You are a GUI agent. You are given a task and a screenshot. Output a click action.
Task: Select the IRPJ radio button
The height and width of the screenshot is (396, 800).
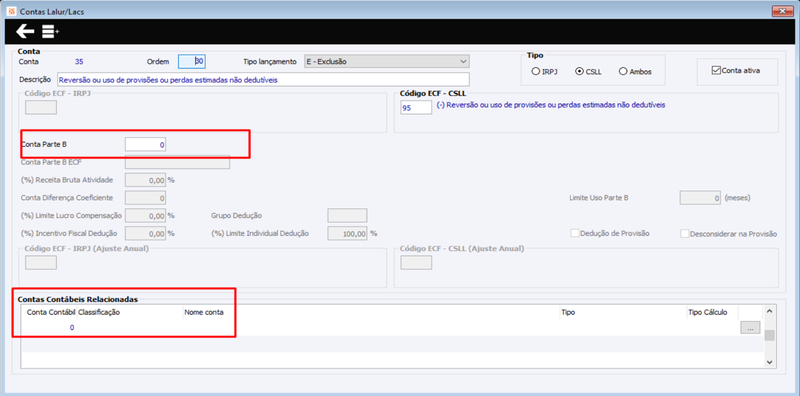point(536,71)
